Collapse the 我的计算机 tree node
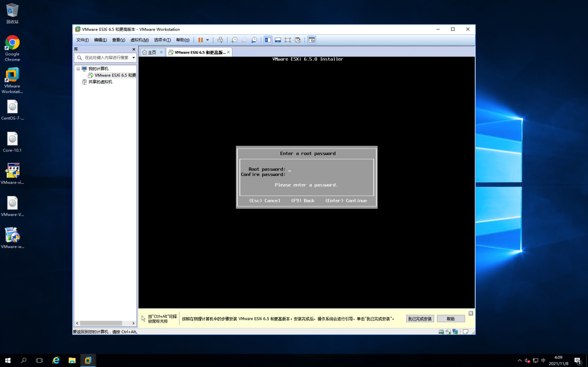This screenshot has width=588, height=367. click(78, 69)
